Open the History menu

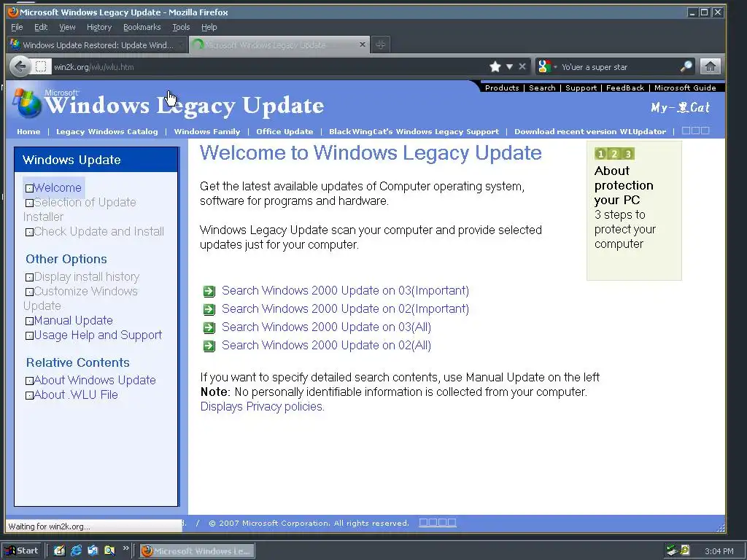99,27
